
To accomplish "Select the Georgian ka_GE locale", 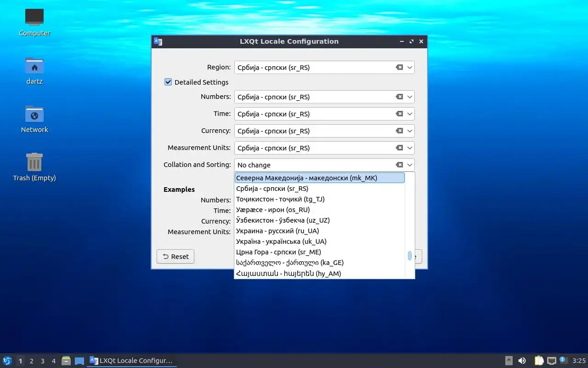I will point(320,262).
